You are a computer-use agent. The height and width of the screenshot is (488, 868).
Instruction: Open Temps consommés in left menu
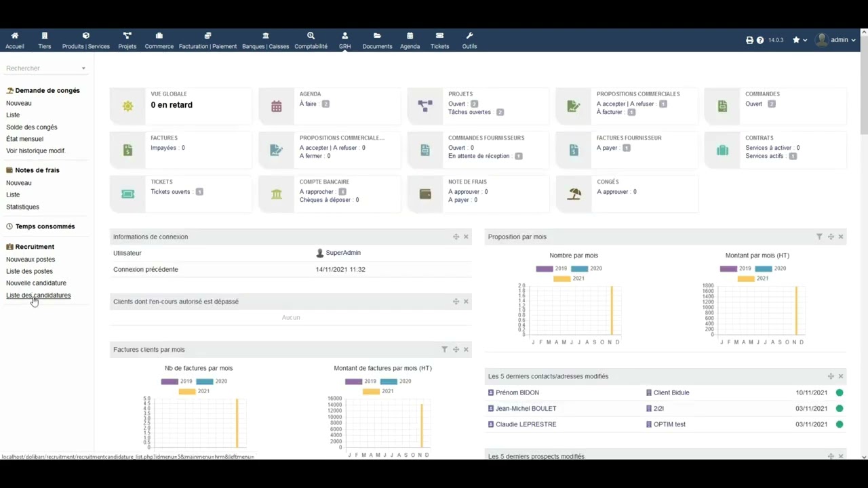tap(45, 226)
